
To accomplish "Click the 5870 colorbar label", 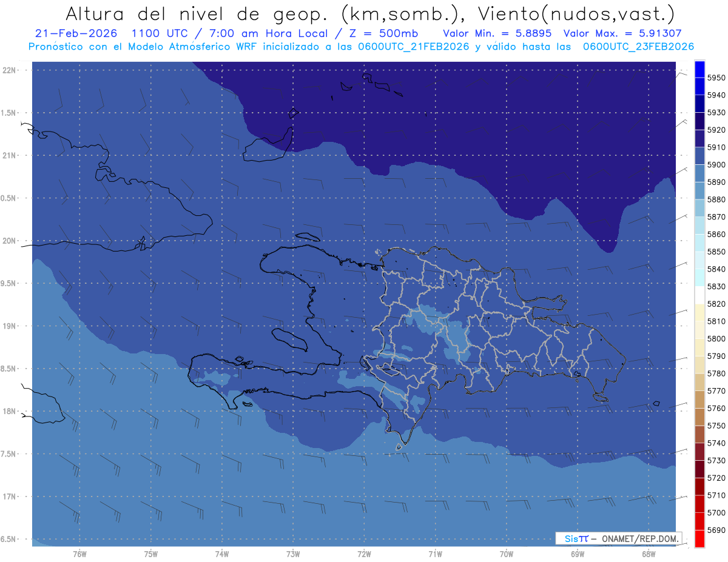I will pyautogui.click(x=716, y=217).
